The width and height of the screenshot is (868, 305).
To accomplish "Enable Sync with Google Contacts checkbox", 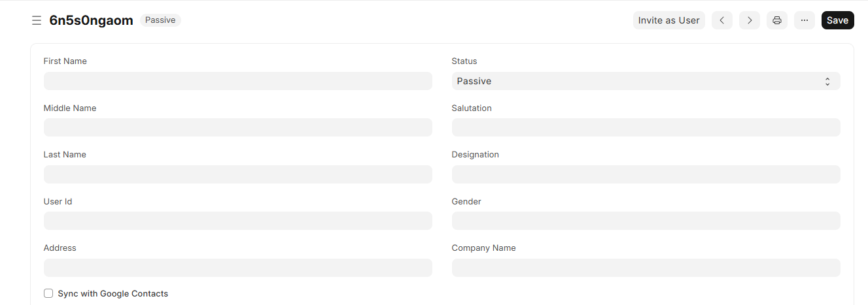I will [48, 294].
